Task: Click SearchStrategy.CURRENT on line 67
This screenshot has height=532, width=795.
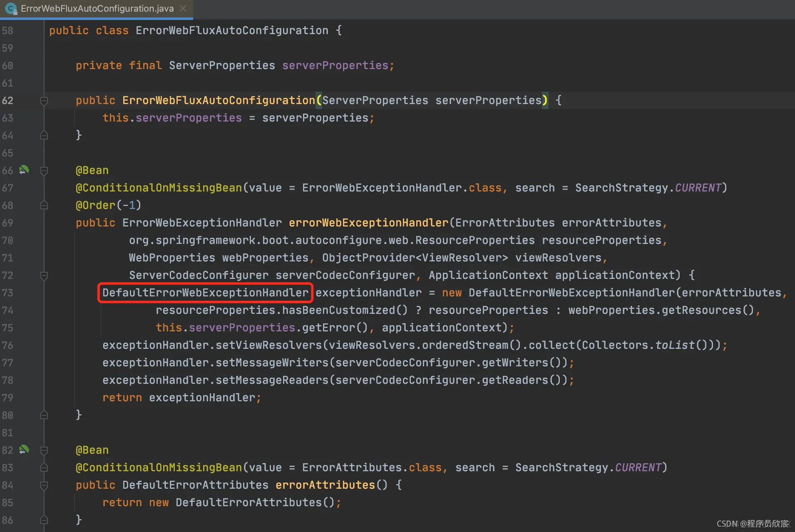Action: 648,188
